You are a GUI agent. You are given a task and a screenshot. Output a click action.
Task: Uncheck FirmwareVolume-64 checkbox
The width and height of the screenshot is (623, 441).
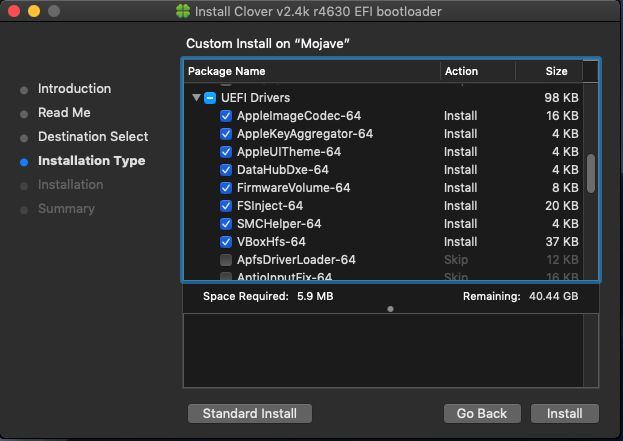coord(226,188)
